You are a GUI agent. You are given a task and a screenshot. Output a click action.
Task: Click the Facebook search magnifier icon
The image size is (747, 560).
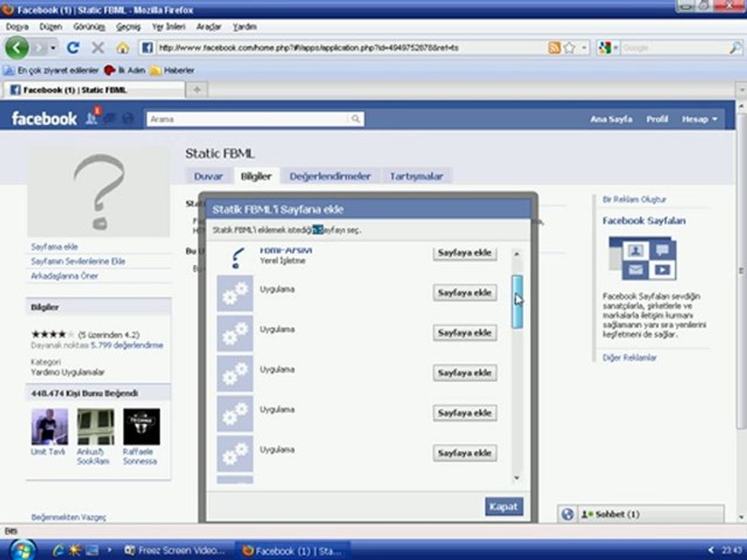(x=356, y=119)
